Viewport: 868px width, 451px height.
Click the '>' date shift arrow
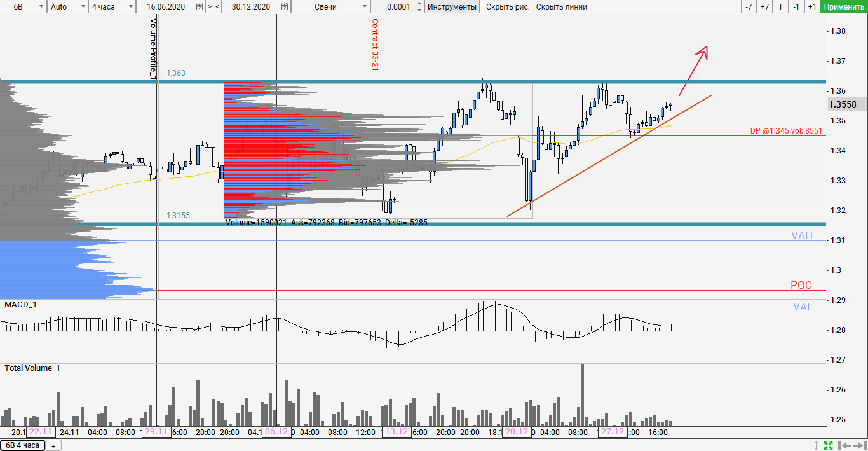210,7
